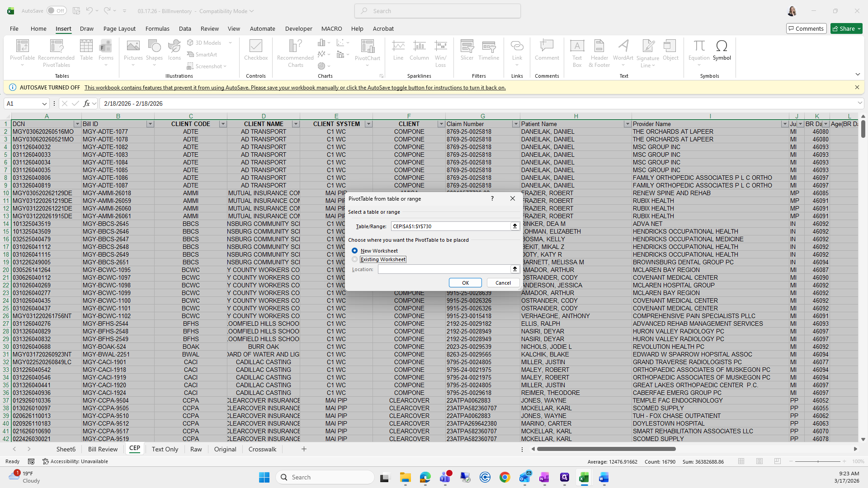Open the Patient Name column filter dropdown
868x488 pixels.
627,124
